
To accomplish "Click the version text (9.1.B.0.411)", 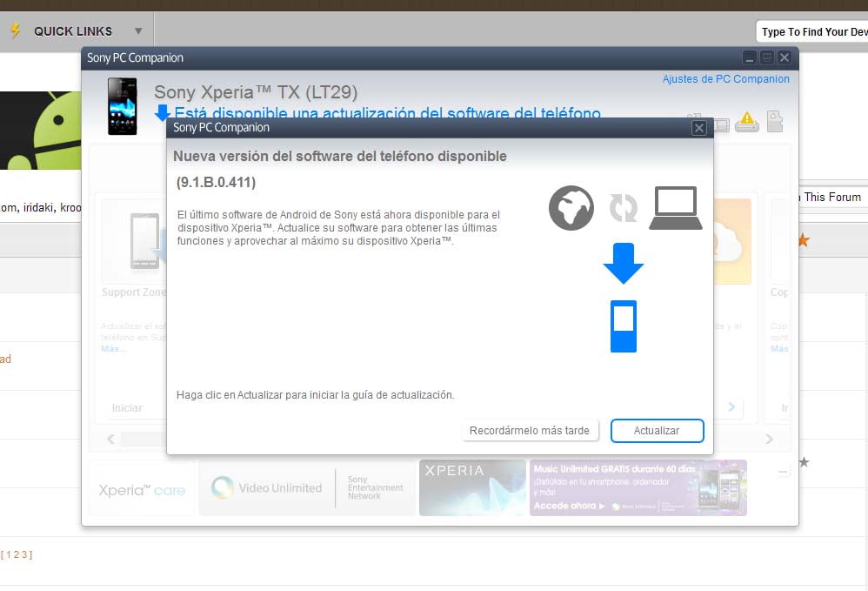I will 216,182.
